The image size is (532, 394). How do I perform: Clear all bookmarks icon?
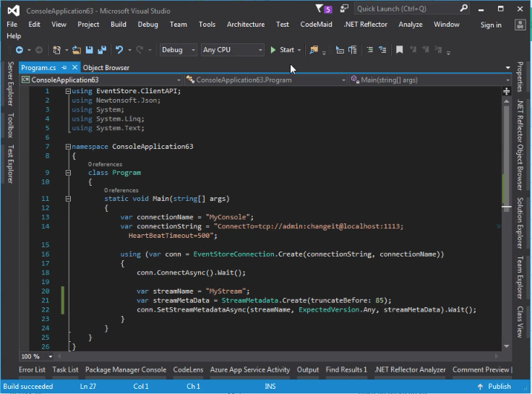tap(438, 50)
